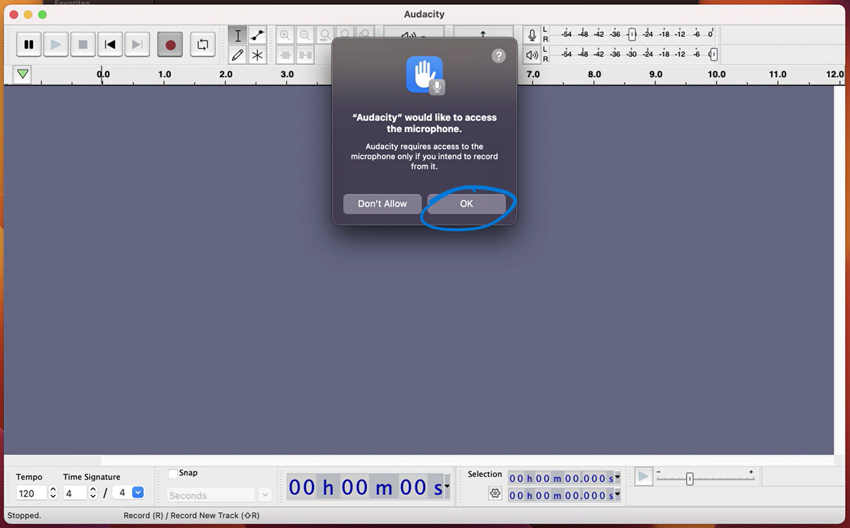The image size is (850, 528).
Task: Skip to End of the project
Action: click(137, 44)
